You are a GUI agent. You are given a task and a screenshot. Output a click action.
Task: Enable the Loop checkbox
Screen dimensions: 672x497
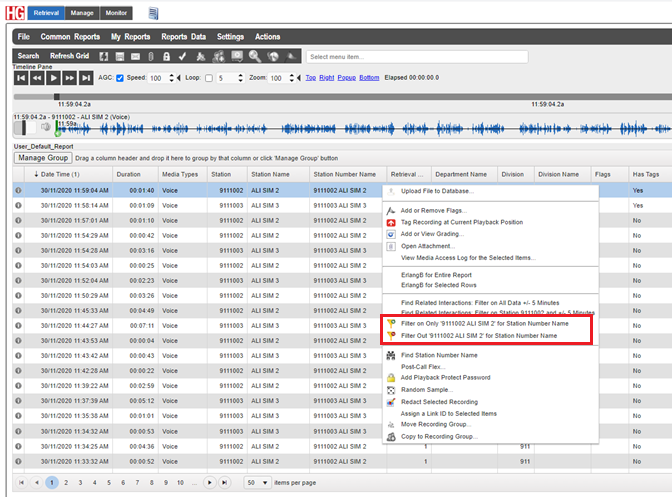[x=209, y=78]
